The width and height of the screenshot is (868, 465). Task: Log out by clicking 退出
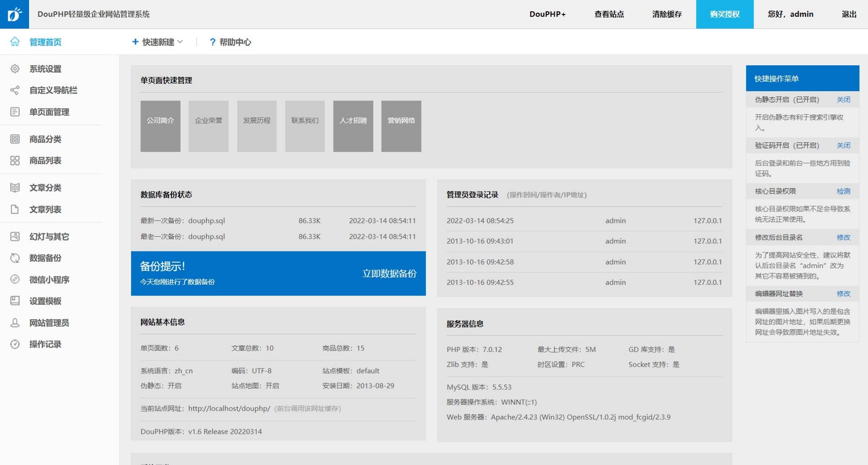848,14
